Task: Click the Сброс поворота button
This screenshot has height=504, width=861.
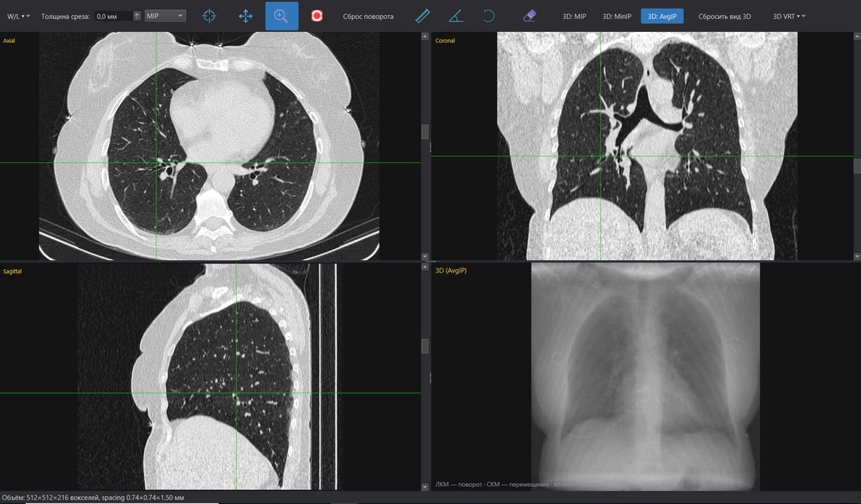Action: [368, 16]
